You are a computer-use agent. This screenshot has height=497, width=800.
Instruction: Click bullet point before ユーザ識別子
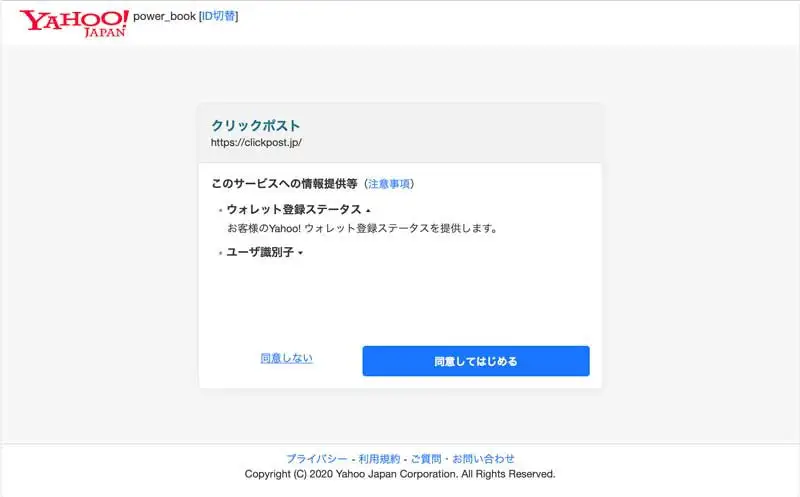pos(220,254)
